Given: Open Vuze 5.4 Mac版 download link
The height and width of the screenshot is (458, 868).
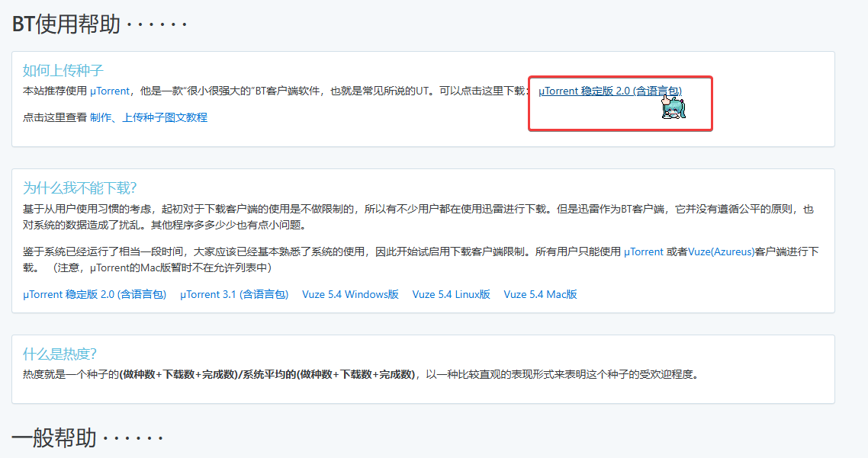Looking at the screenshot, I should point(540,294).
